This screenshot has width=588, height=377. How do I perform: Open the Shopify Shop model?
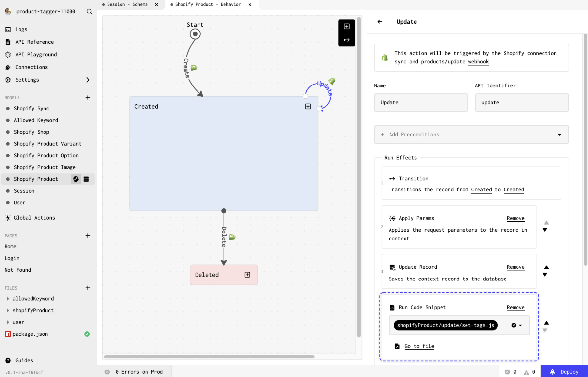point(31,132)
